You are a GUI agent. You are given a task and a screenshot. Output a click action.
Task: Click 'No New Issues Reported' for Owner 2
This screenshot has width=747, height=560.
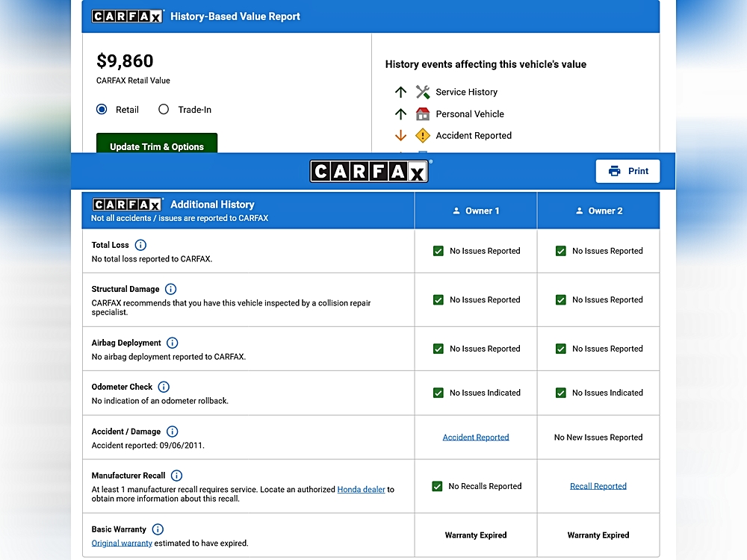click(x=598, y=437)
